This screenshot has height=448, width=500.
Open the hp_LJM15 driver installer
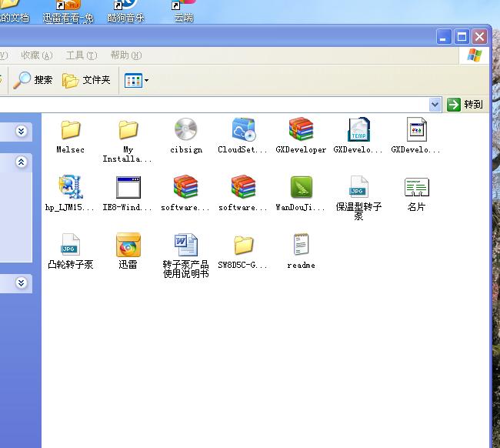click(x=70, y=188)
